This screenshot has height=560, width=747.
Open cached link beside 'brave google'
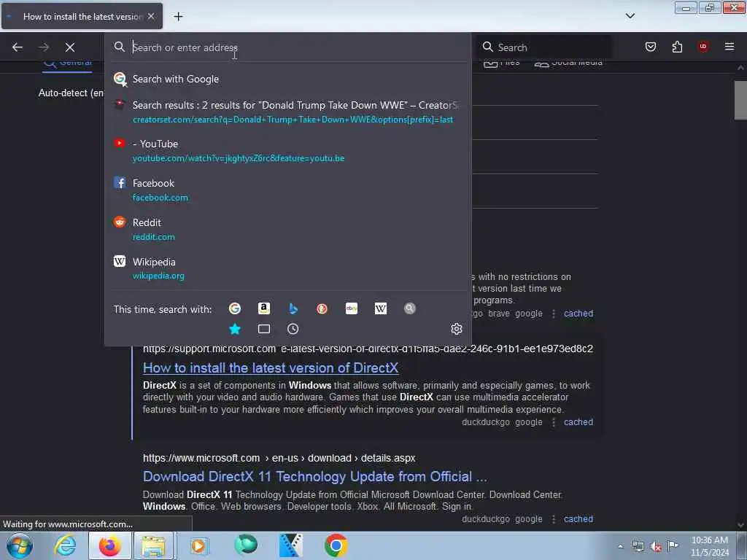click(578, 314)
